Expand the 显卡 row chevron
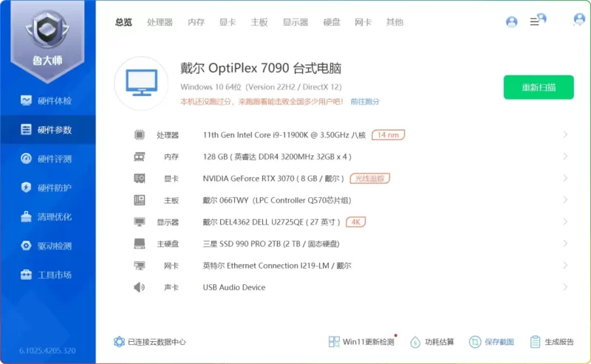The height and width of the screenshot is (364, 591). 565,178
